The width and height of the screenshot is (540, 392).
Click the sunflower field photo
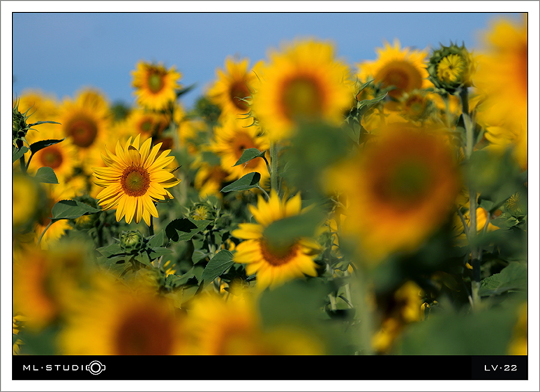[x=270, y=184]
